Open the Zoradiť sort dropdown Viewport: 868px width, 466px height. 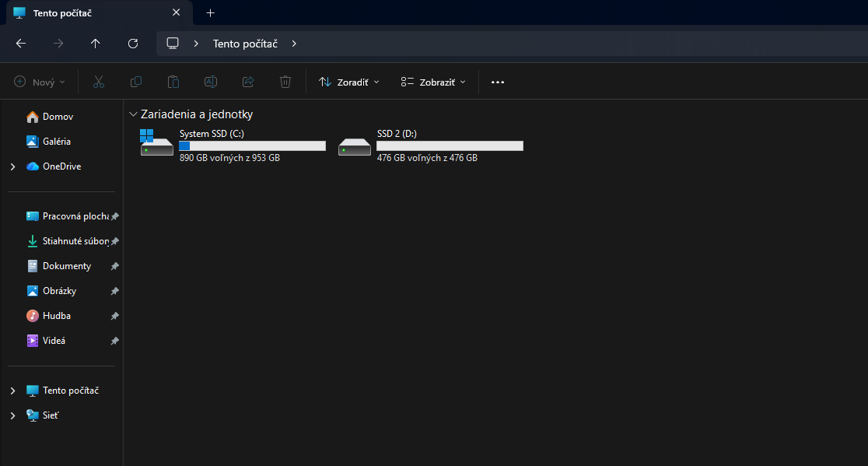click(349, 82)
